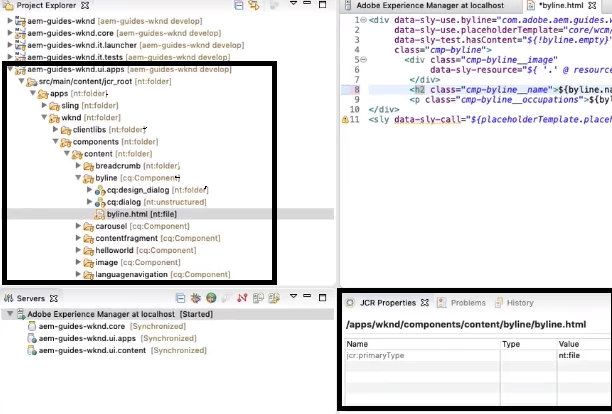612x414 pixels.
Task: Click the jcr_root folder icon
Action: pyautogui.click(x=31, y=82)
